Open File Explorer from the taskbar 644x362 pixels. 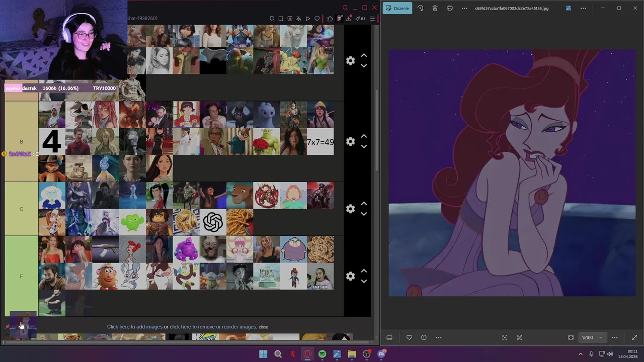[352, 354]
